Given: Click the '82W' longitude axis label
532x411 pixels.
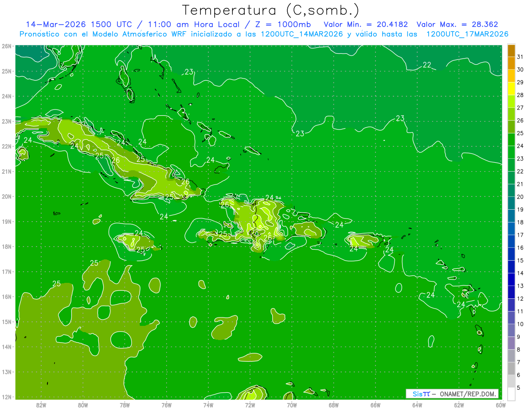Looking at the screenshot, I should [41, 405].
